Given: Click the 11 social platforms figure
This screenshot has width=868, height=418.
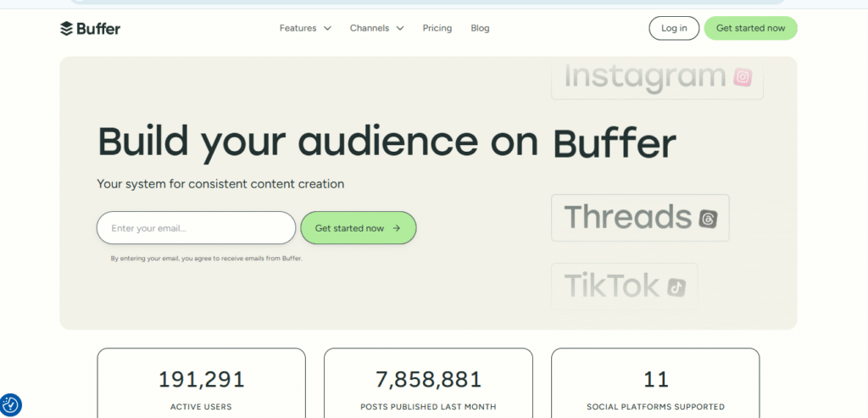Looking at the screenshot, I should (x=655, y=380).
